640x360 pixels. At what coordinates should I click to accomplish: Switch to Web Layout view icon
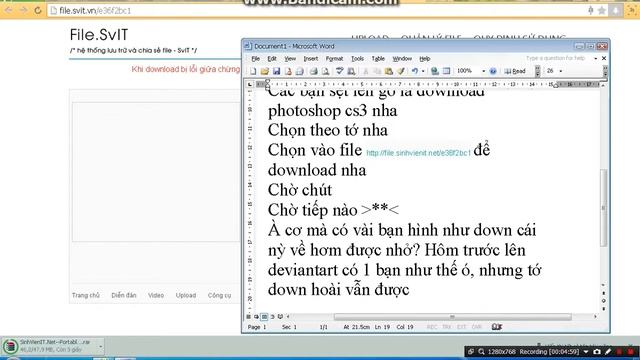[256, 317]
